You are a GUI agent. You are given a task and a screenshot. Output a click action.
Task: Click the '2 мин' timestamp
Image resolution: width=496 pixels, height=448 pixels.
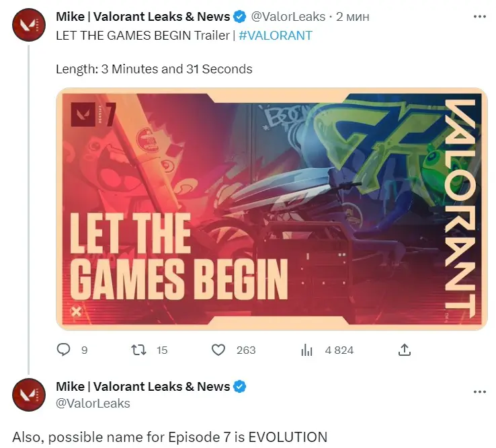point(352,17)
